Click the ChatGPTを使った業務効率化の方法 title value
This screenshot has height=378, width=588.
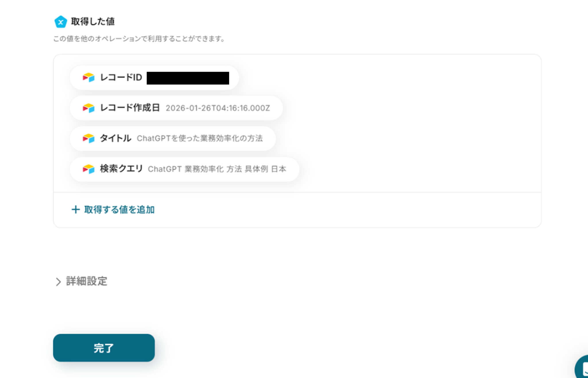(200, 138)
